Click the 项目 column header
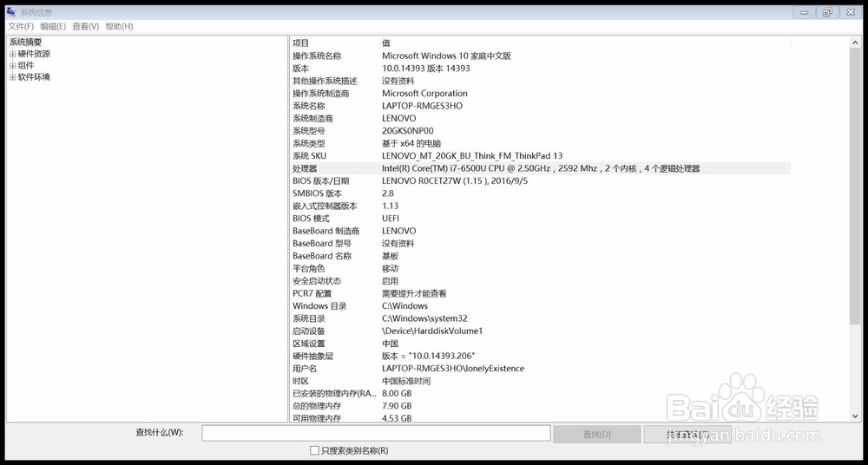868x465 pixels. [x=334, y=43]
